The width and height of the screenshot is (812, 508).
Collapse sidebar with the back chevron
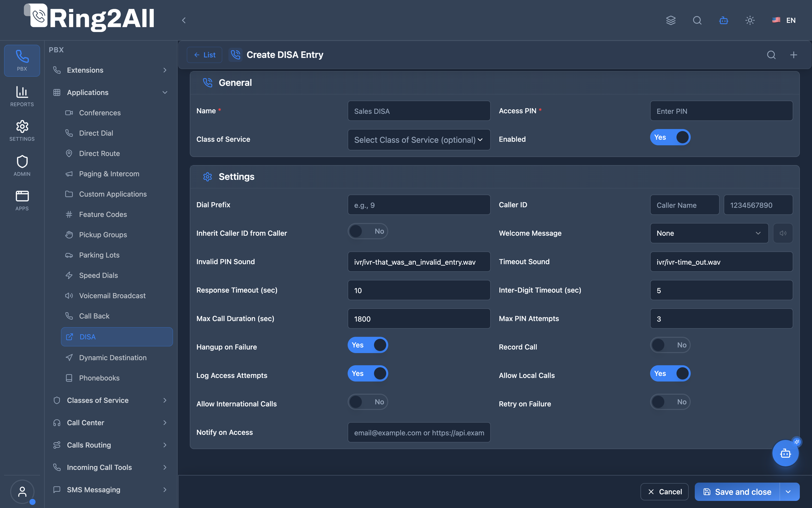[x=184, y=21]
